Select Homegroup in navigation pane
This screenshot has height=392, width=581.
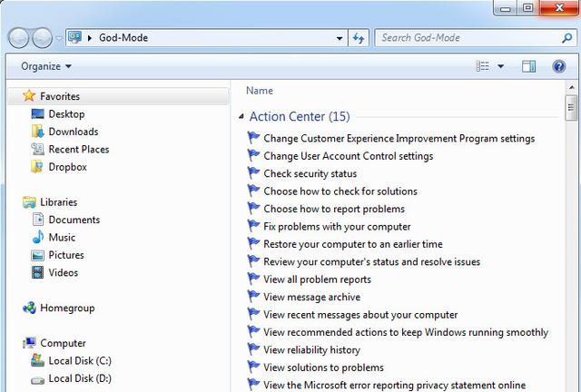coord(67,309)
